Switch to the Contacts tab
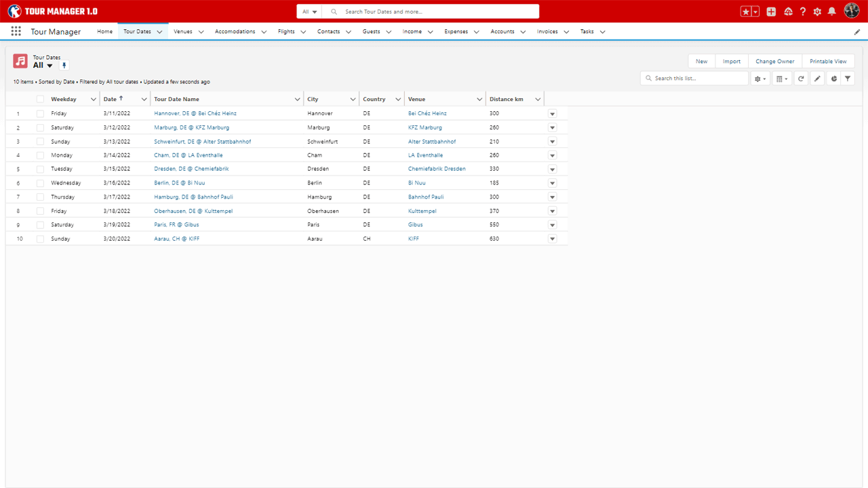The image size is (868, 488). [328, 31]
